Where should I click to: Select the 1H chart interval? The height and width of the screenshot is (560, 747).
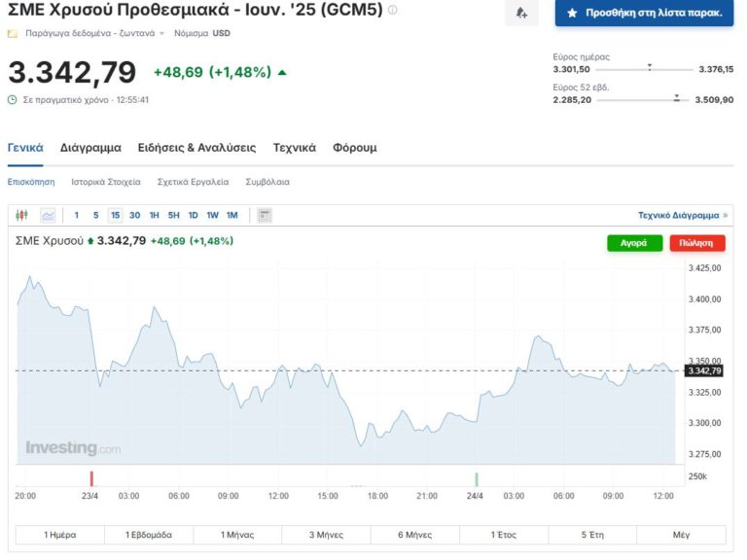coord(154,216)
